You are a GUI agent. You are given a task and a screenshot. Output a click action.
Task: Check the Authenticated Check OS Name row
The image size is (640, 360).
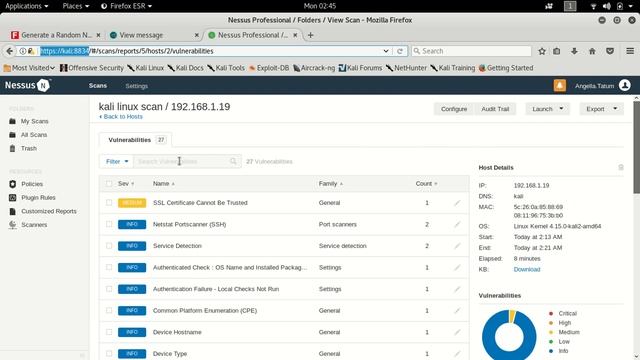109,267
